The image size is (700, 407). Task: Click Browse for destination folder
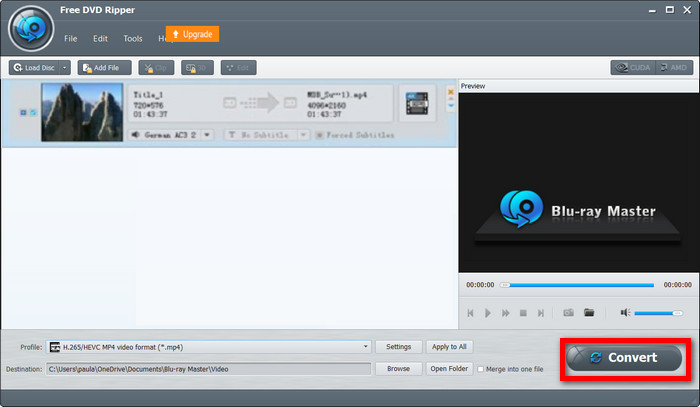point(398,369)
